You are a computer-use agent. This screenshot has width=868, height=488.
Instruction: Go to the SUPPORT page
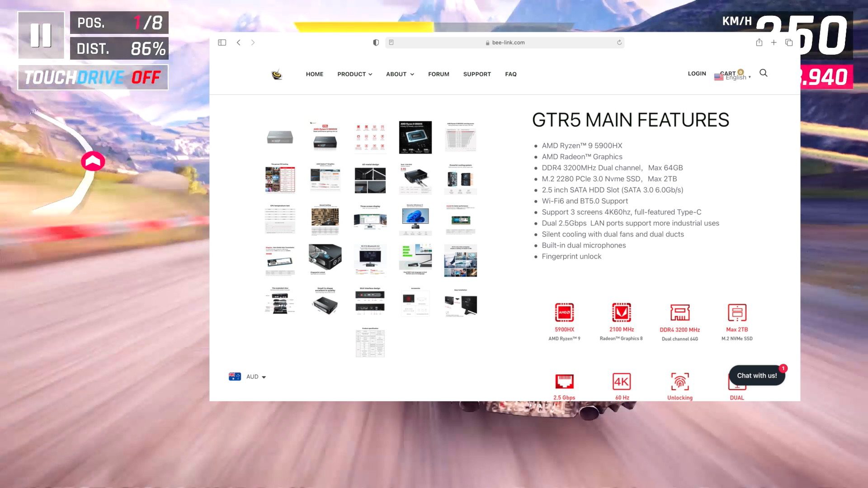tap(477, 74)
